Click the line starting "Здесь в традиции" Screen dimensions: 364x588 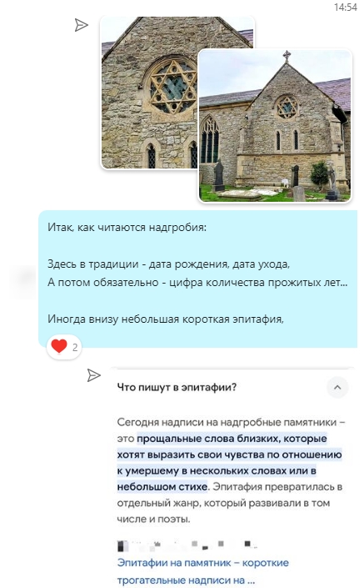click(168, 264)
